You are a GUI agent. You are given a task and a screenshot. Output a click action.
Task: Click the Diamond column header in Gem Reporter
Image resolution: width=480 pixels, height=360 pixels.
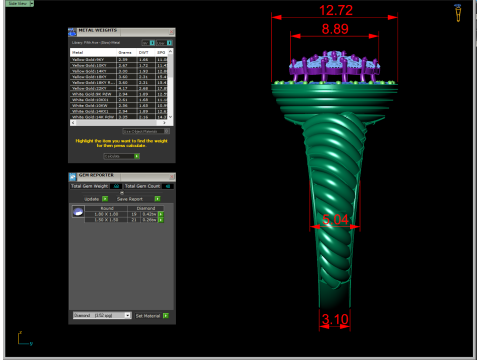[x=146, y=208]
